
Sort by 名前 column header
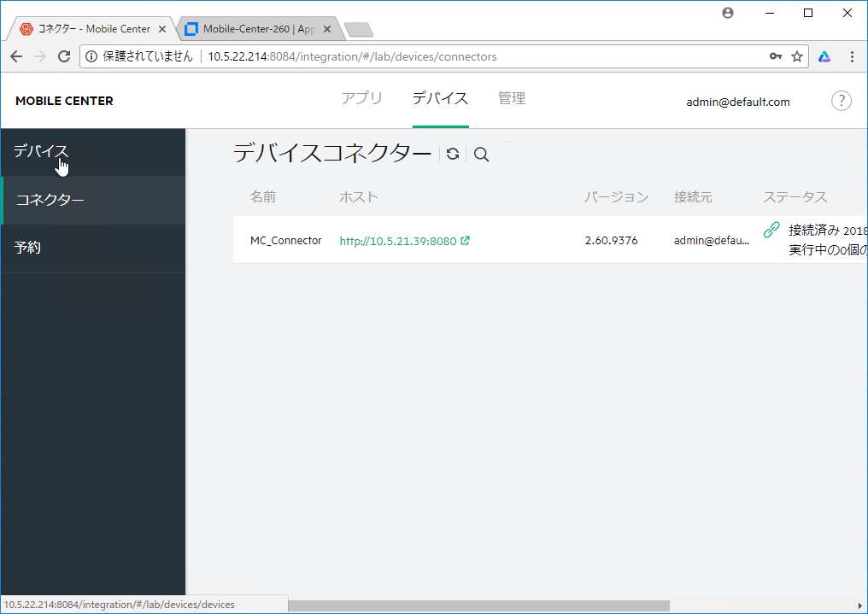(x=263, y=197)
